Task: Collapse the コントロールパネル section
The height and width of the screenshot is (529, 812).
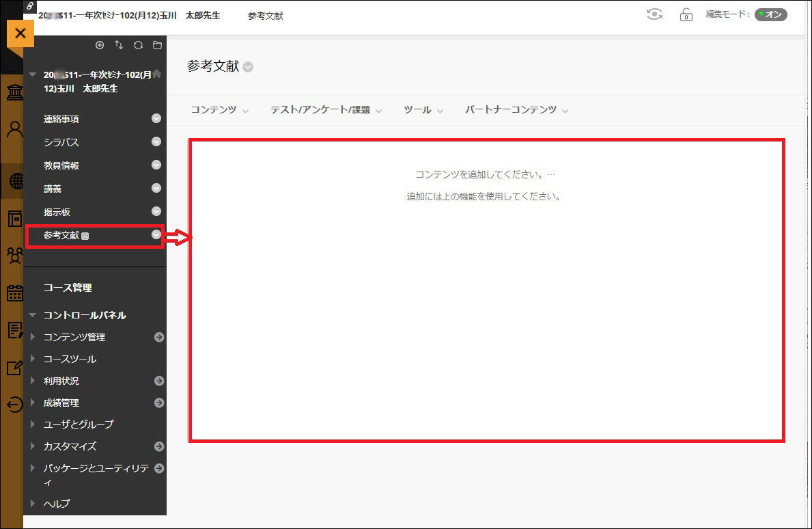Action: pyautogui.click(x=33, y=315)
